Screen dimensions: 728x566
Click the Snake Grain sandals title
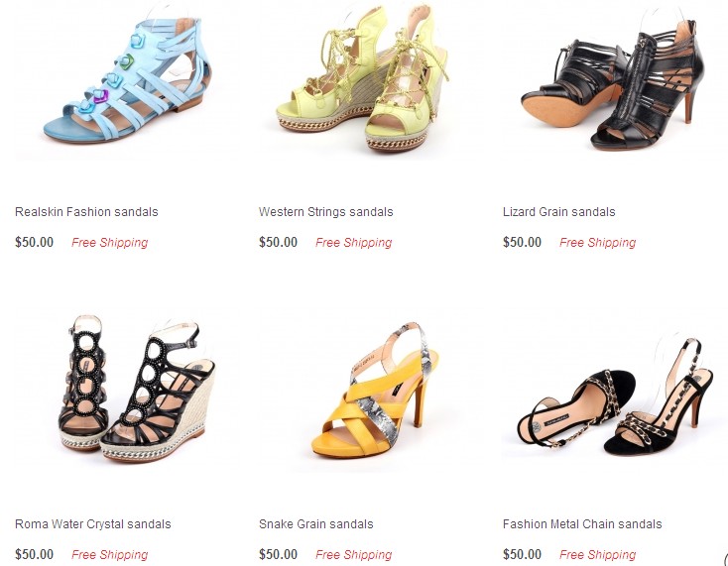(316, 524)
